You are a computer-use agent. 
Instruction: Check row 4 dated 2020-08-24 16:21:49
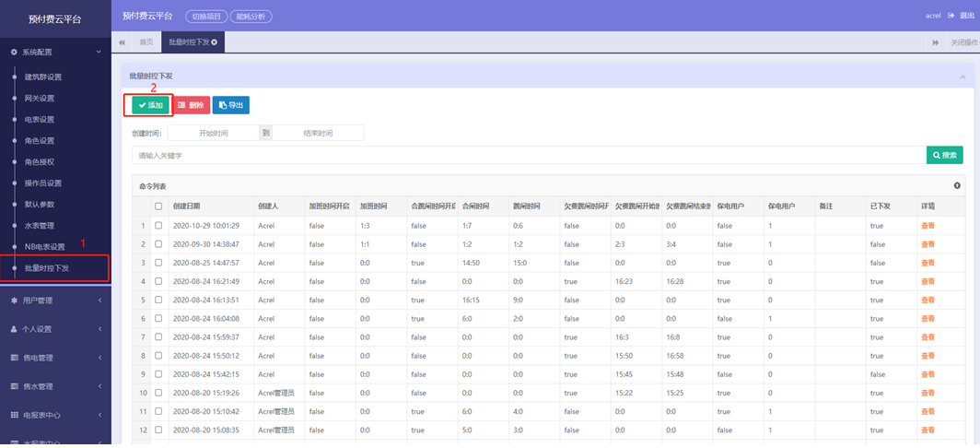tap(158, 281)
